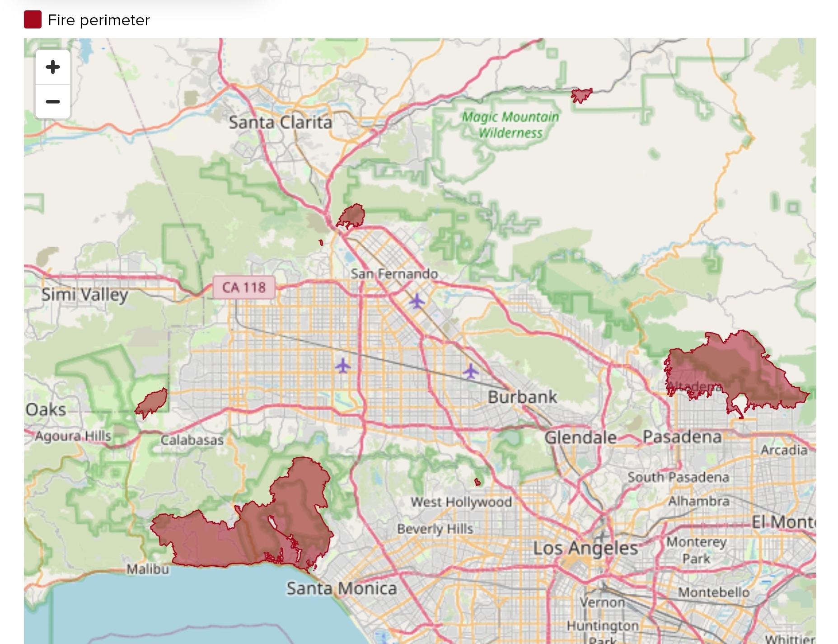The height and width of the screenshot is (644, 838).
Task: Click the small fire perimeter near Agoura Hills
Action: point(153,402)
